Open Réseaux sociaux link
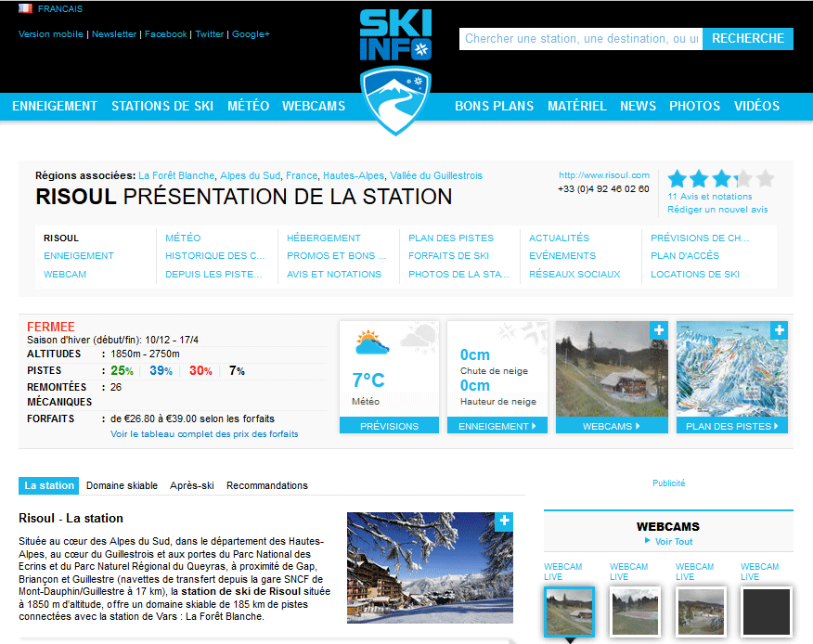 tap(574, 275)
